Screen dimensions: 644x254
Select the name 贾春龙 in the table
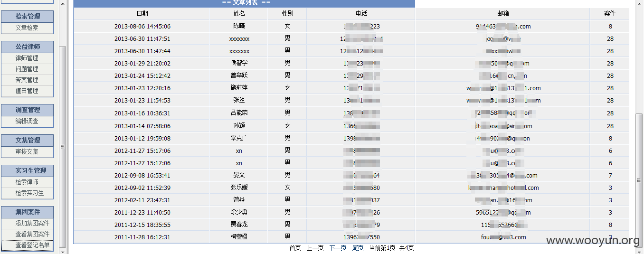click(x=239, y=225)
